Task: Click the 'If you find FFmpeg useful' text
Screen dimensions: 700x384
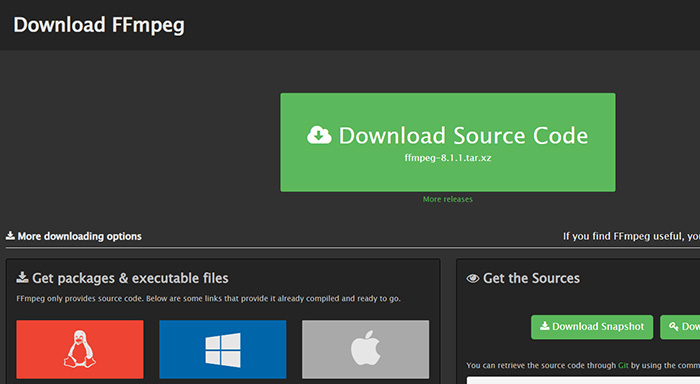Action: 631,236
